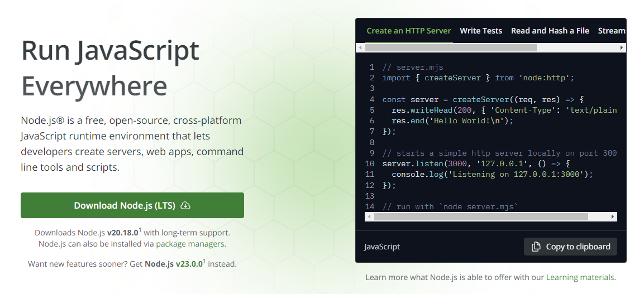Open the Learning materials link
Image resolution: width=644 pixels, height=294 pixels.
coord(580,277)
